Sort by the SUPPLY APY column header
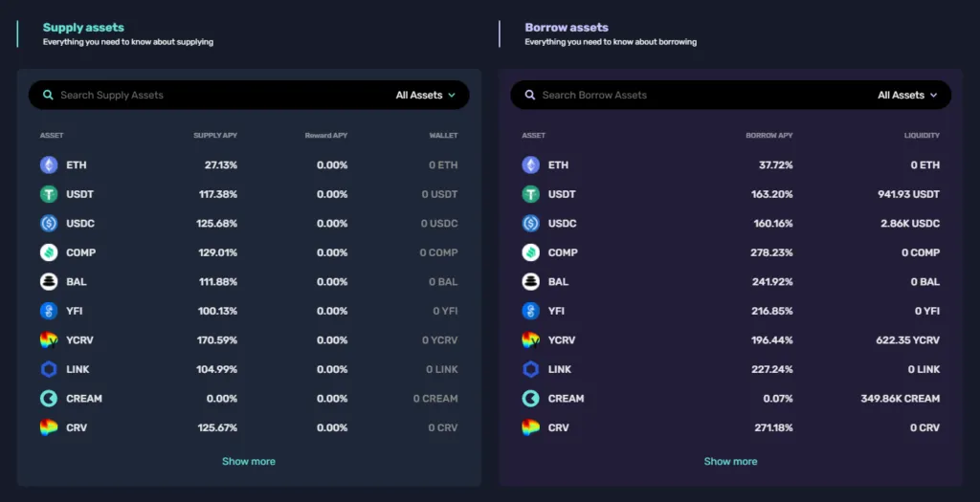 (215, 136)
